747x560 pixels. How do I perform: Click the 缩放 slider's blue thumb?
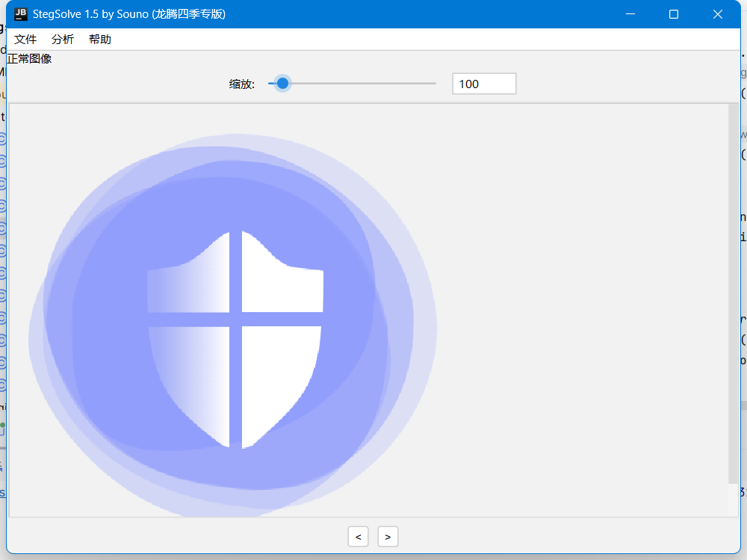tap(282, 84)
